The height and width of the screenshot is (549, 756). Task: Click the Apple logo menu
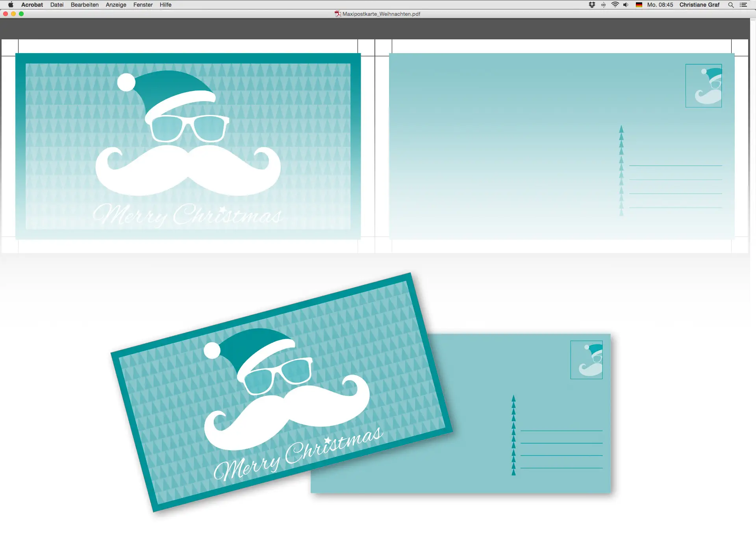[11, 5]
